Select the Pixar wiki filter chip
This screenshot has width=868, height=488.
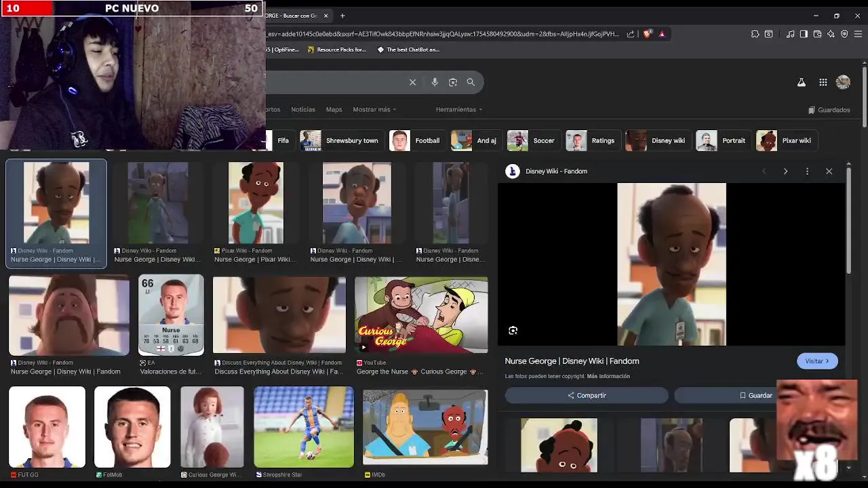[786, 140]
